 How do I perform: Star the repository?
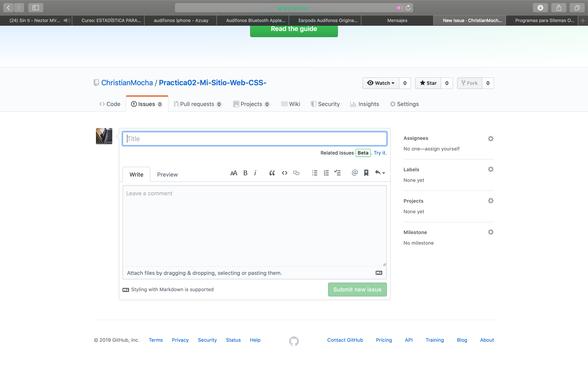(429, 83)
